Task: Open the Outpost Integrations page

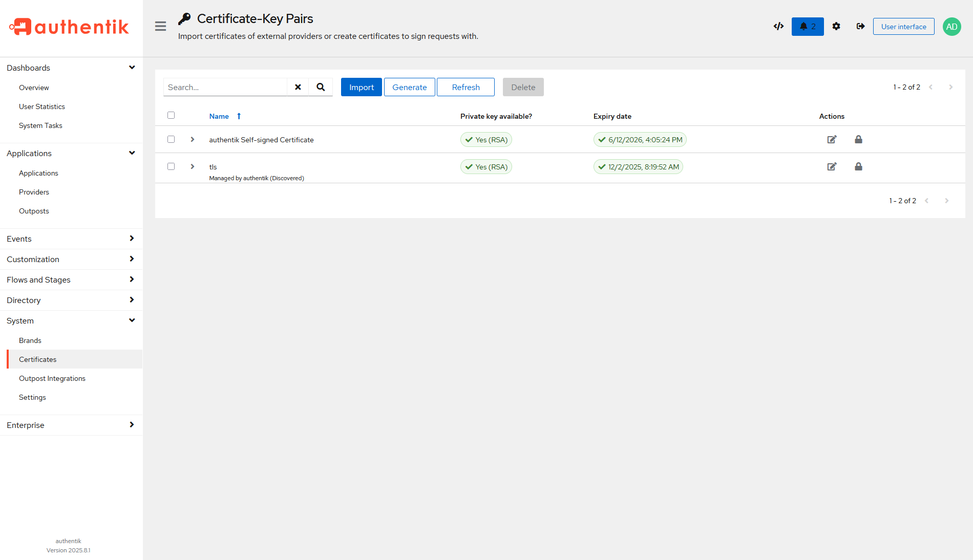Action: (52, 378)
